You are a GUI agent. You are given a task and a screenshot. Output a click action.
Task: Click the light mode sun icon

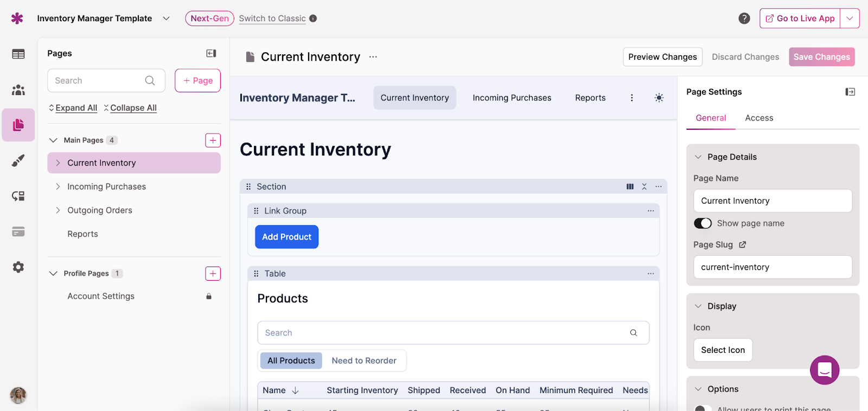pyautogui.click(x=659, y=98)
